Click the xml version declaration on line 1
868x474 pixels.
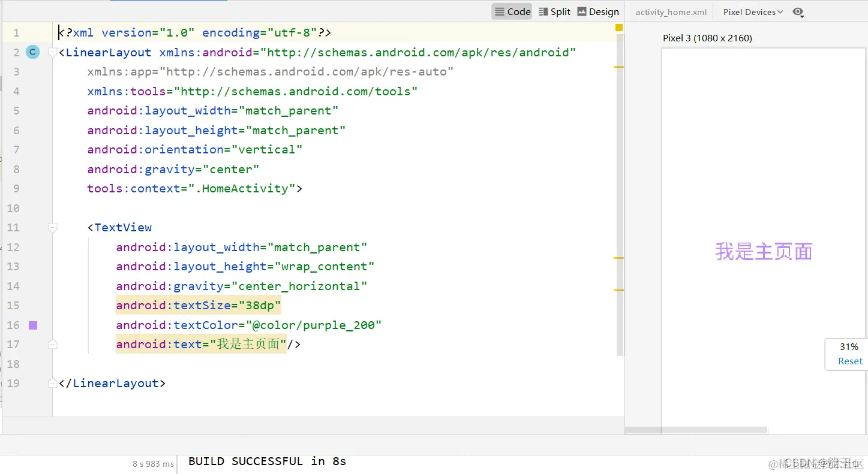coord(195,32)
